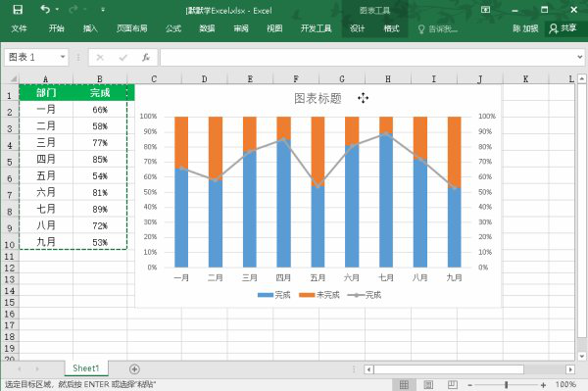
Task: Click the user account name button
Action: coord(525,28)
